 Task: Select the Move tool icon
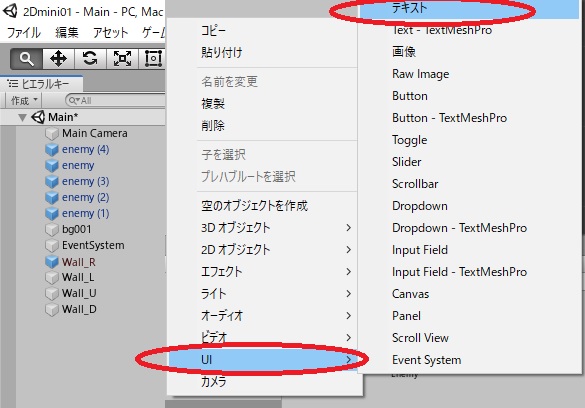pos(59,59)
